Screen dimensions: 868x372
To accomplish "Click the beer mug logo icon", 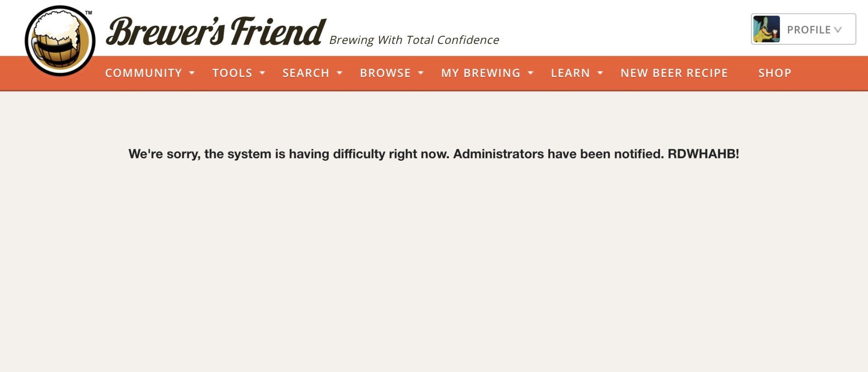I will (x=60, y=41).
